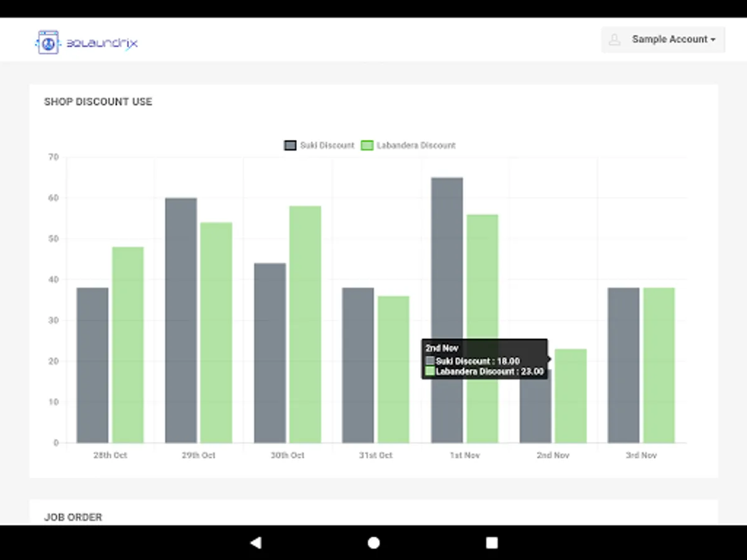Click the green Labandera legend color box

367,145
